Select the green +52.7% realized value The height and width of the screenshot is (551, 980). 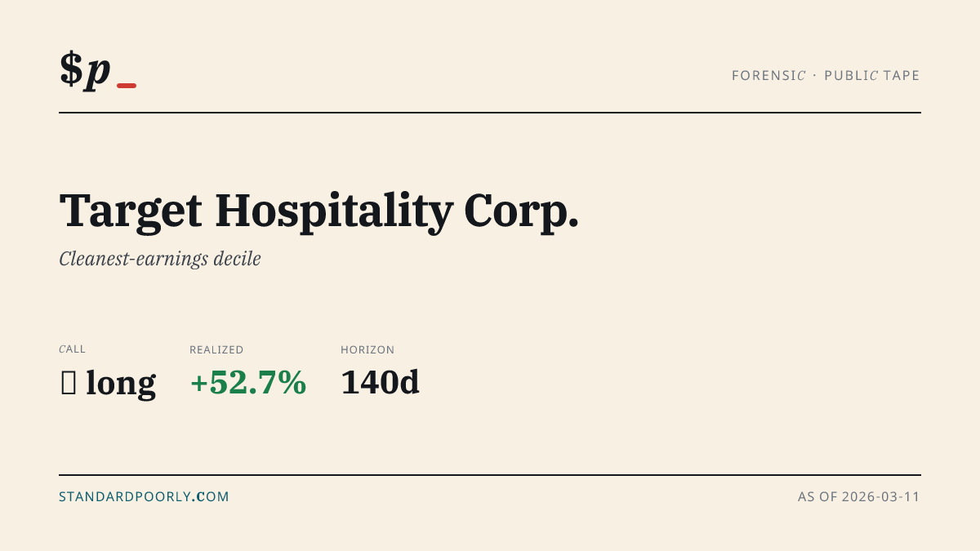point(248,383)
